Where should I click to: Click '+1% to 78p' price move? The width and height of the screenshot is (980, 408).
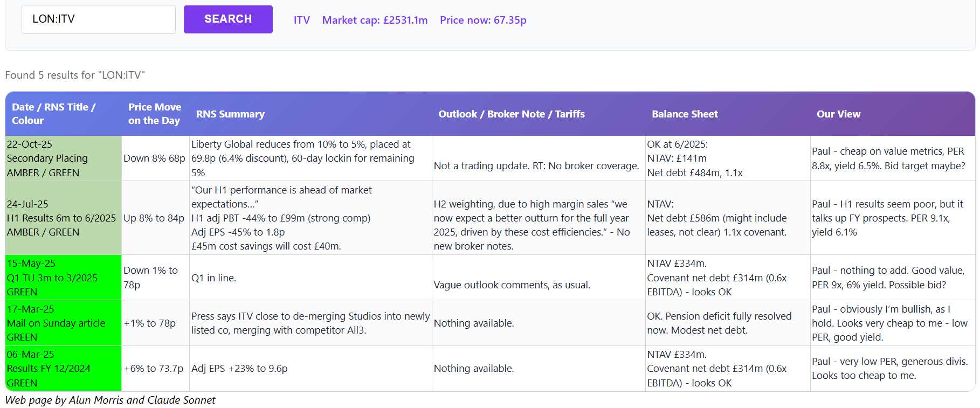pos(155,323)
